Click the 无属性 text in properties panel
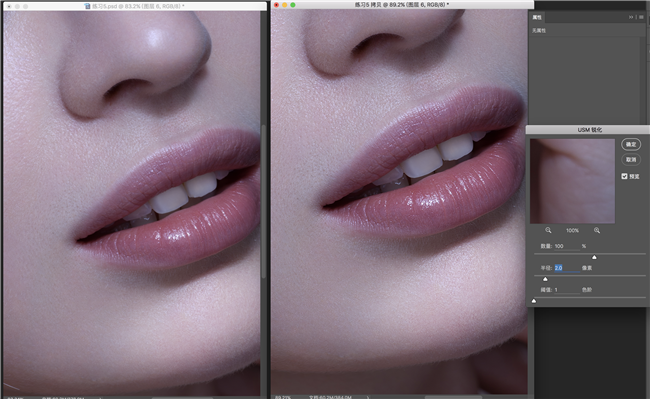Screen dimensions: 650x399 (539, 31)
